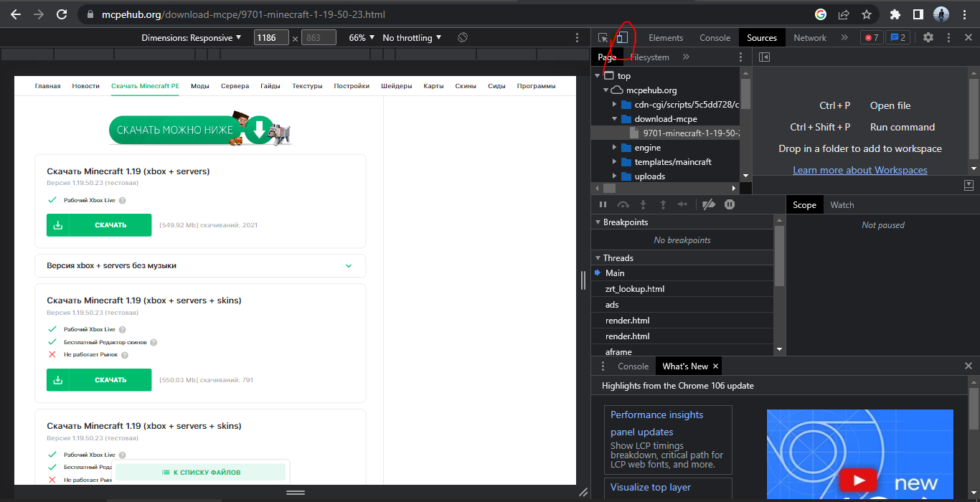Click the step into icon
Viewport: 980px width, 502px height.
(644, 204)
